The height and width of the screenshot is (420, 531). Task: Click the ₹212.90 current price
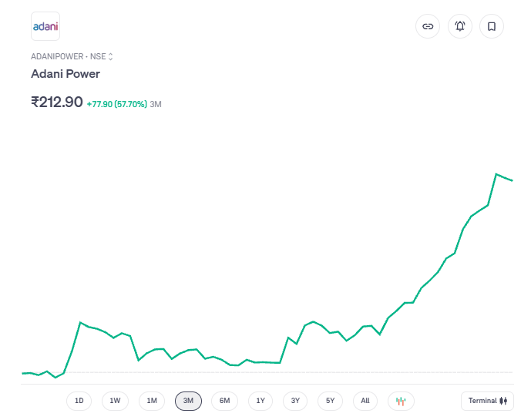coord(57,102)
